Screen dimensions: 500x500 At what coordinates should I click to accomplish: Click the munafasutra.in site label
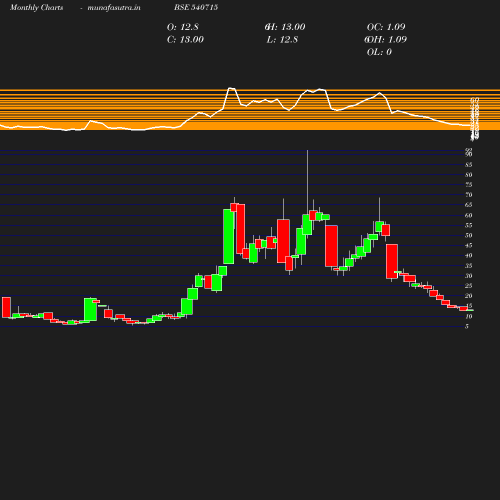coord(114,8)
